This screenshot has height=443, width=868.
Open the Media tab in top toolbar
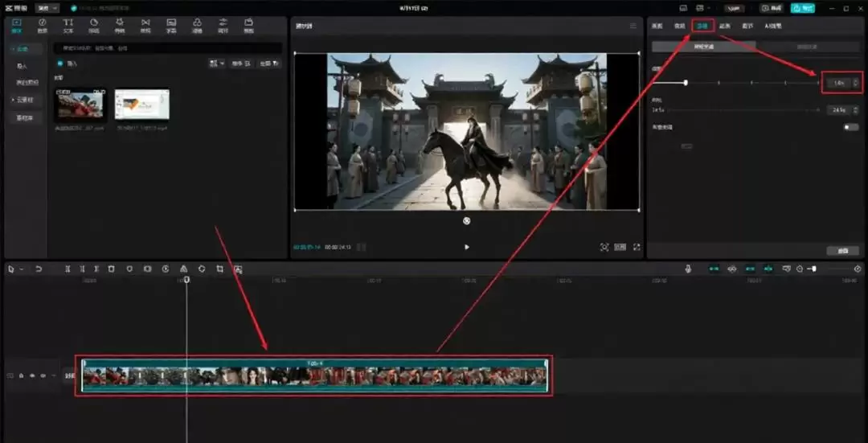pos(17,26)
